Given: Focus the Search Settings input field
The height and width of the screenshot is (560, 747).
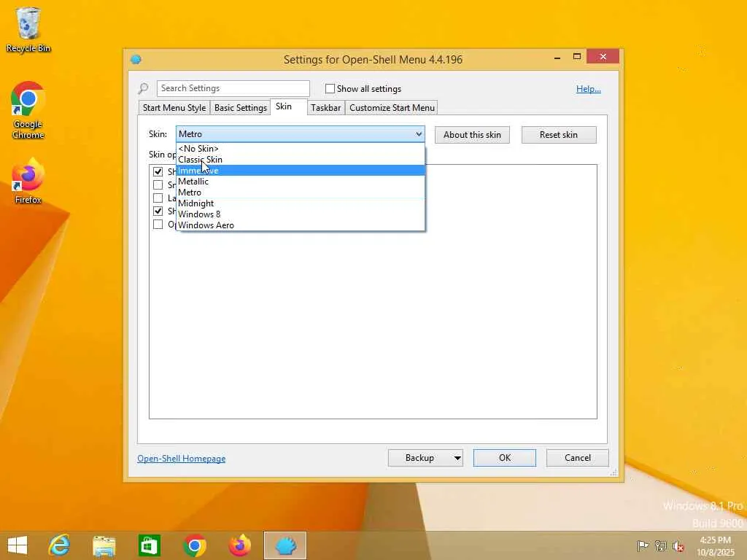Looking at the screenshot, I should [x=233, y=88].
